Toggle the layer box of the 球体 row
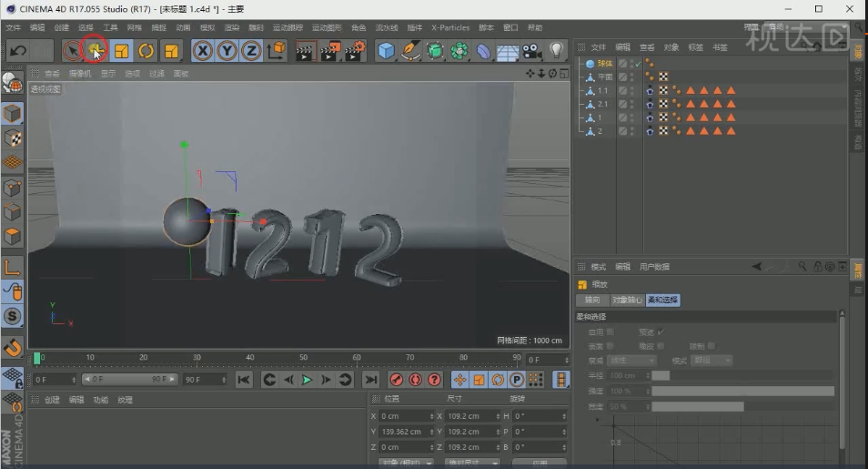868x469 pixels. point(622,64)
